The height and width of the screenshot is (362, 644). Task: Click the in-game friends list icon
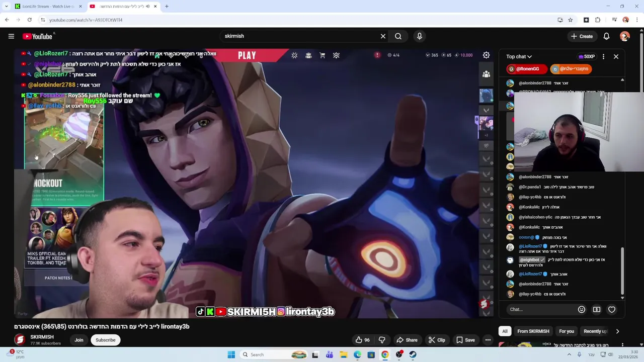click(486, 74)
